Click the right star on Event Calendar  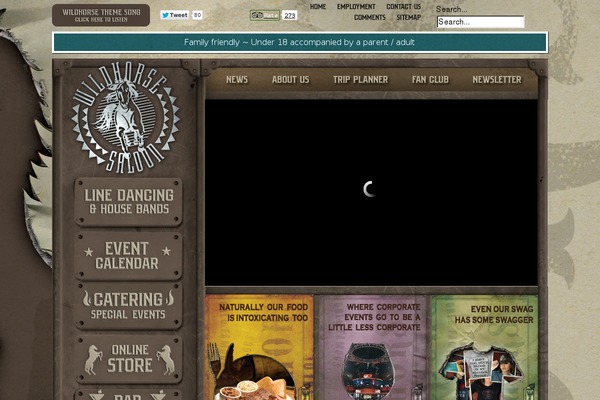click(x=166, y=251)
